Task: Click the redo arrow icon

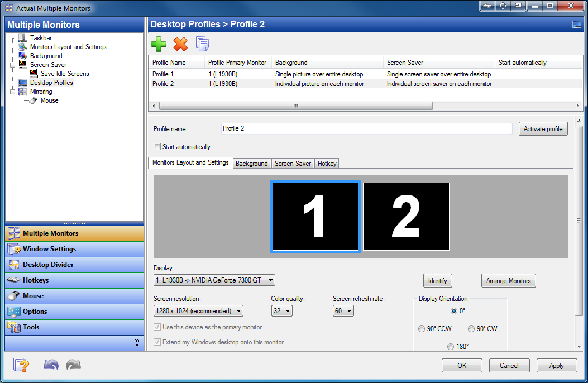Action: click(73, 365)
